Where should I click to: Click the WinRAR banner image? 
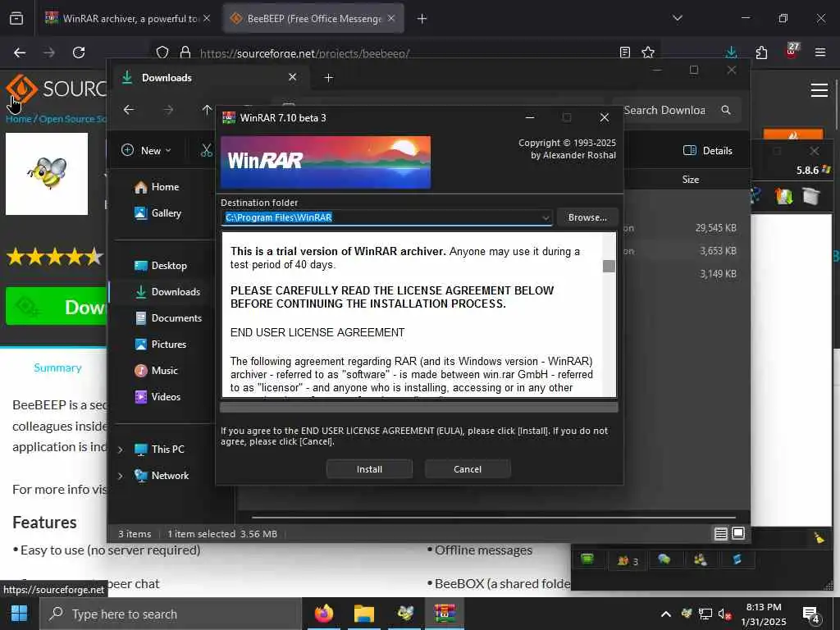point(326,162)
